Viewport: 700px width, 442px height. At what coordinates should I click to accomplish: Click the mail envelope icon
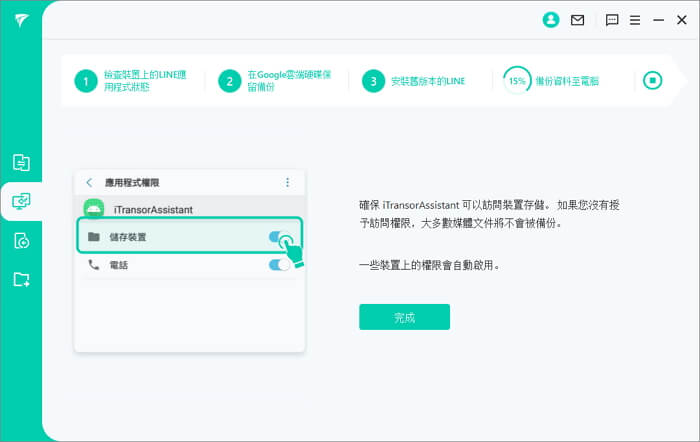coord(577,20)
